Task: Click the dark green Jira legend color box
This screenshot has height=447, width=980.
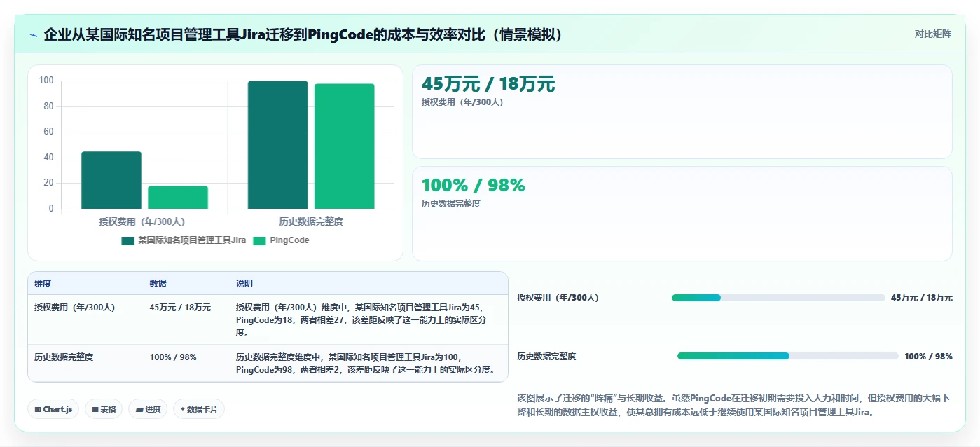Action: (x=127, y=240)
